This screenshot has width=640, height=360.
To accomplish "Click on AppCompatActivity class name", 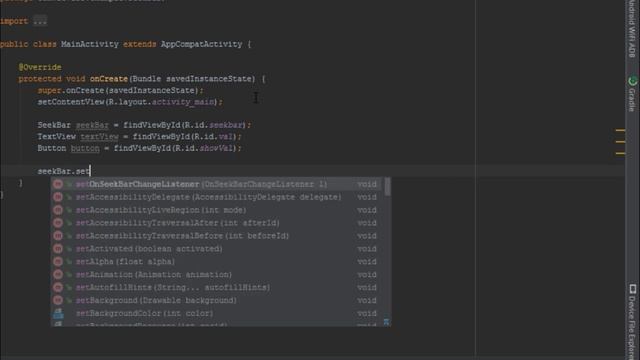I will (202, 44).
